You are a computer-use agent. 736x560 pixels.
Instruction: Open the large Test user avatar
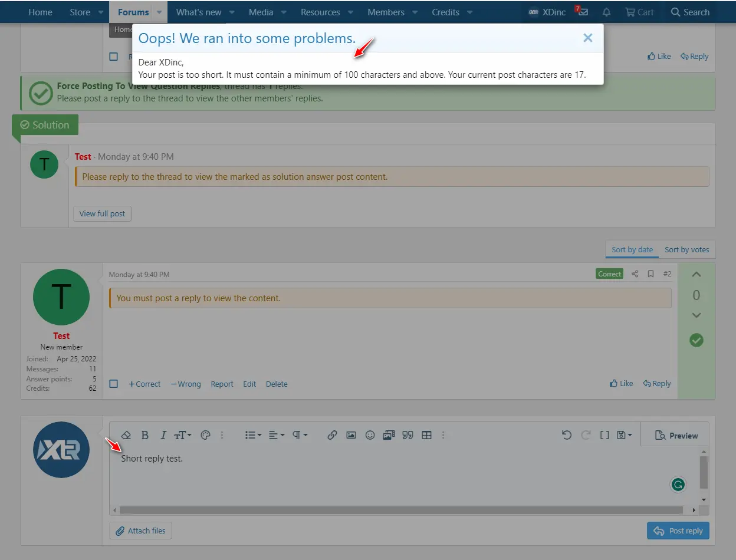point(61,298)
